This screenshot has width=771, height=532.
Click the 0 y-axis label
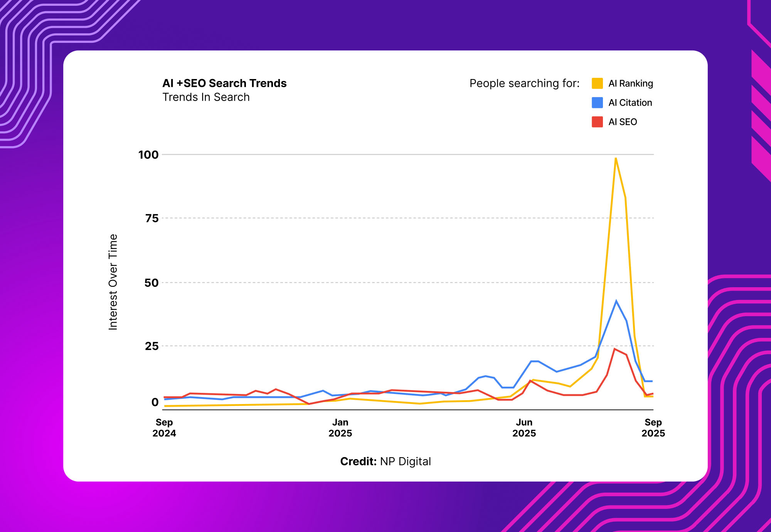[155, 402]
